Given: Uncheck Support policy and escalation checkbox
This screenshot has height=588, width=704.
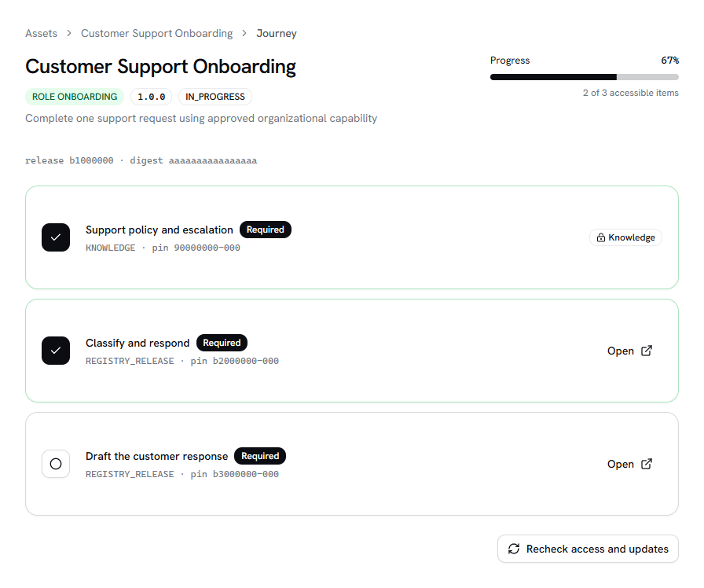Looking at the screenshot, I should pos(56,237).
